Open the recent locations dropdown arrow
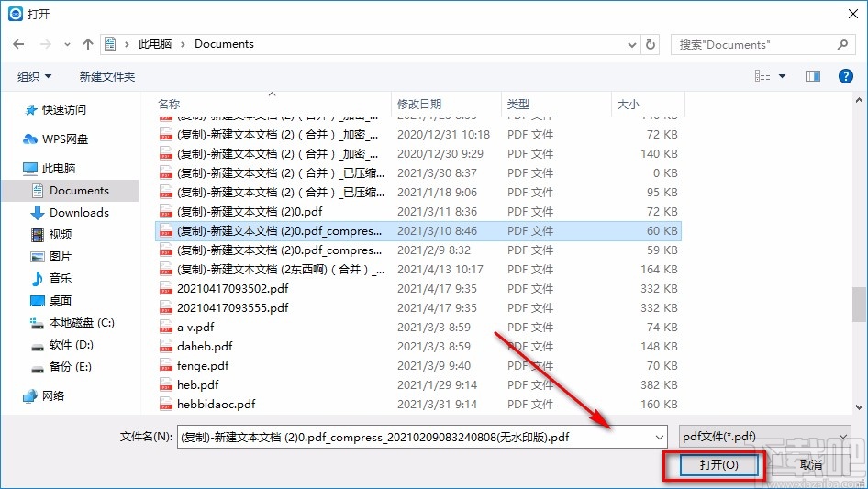 tap(67, 45)
